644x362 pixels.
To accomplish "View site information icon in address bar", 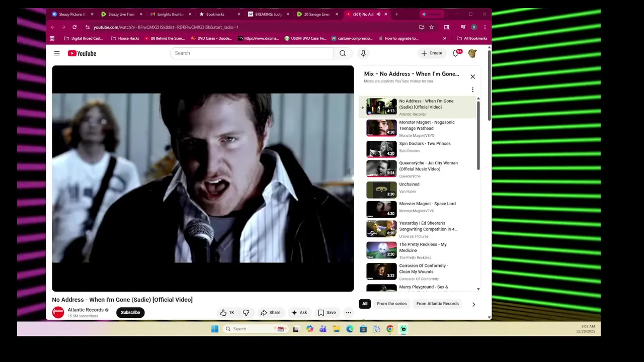I will pyautogui.click(x=88, y=27).
